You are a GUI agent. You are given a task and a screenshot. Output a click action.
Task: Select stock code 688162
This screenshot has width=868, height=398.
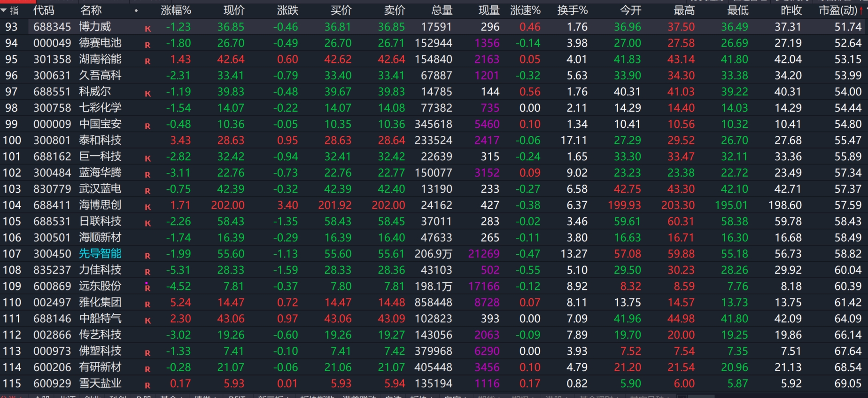pos(52,156)
